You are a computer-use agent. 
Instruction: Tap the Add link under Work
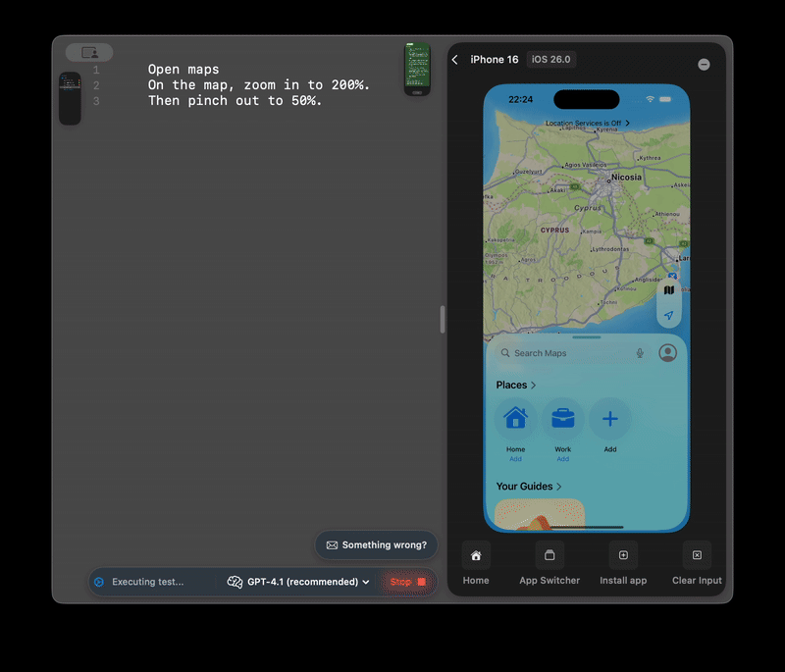pyautogui.click(x=562, y=459)
